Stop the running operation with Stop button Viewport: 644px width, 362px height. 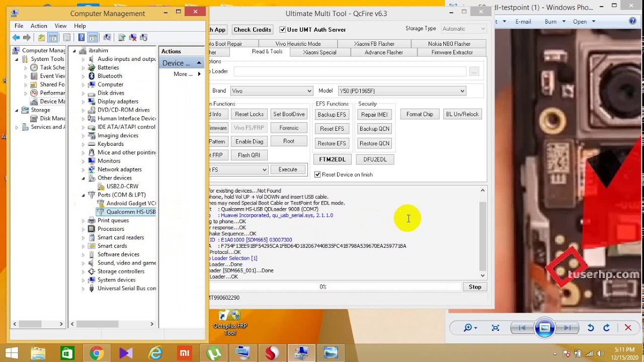click(475, 287)
